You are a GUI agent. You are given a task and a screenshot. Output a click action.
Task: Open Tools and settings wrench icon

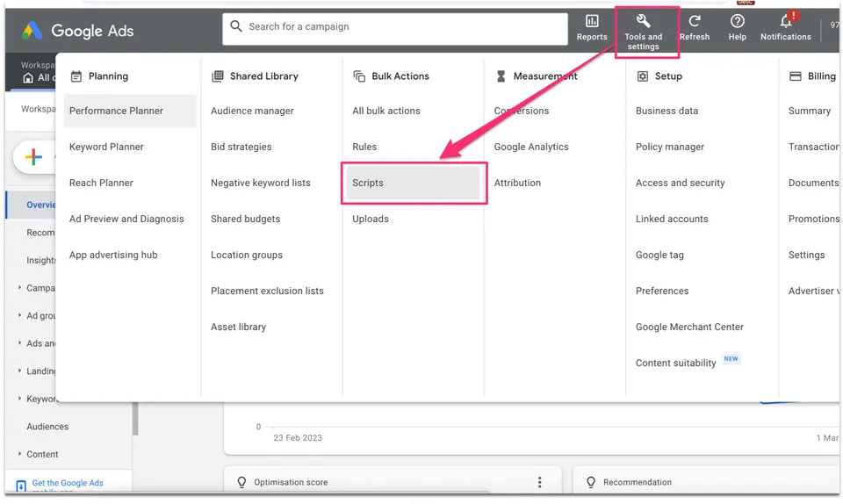coord(644,21)
